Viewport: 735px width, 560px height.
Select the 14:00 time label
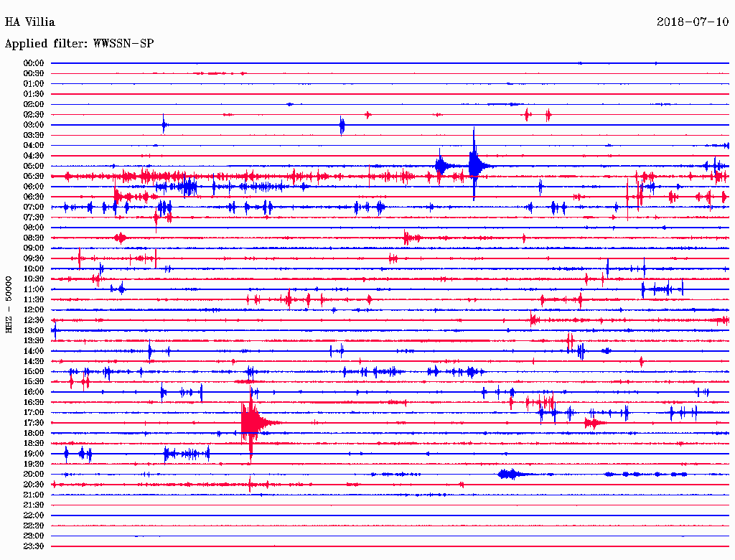[34, 351]
